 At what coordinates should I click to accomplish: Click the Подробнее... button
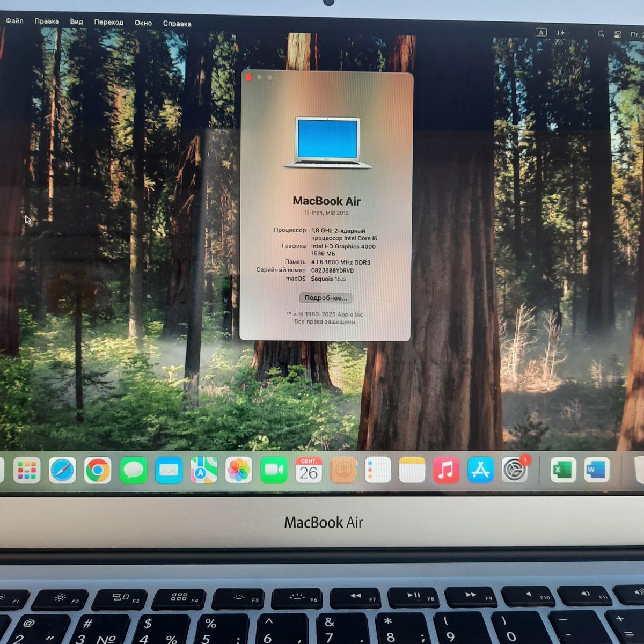(326, 298)
